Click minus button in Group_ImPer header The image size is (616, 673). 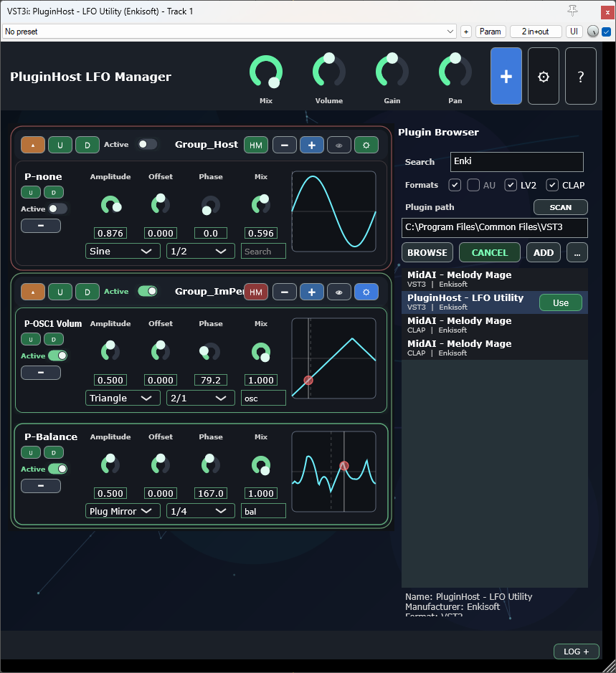(285, 292)
